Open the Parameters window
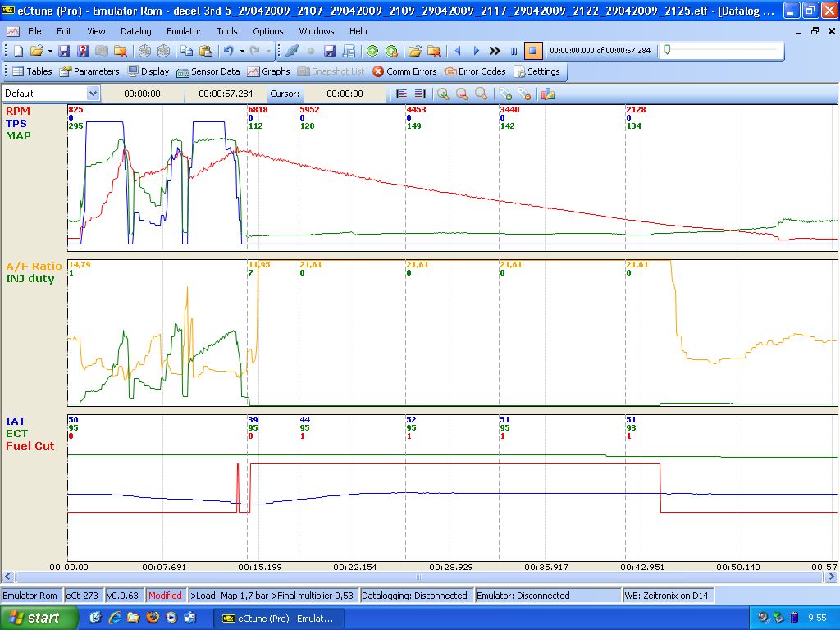The image size is (840, 630). (89, 71)
